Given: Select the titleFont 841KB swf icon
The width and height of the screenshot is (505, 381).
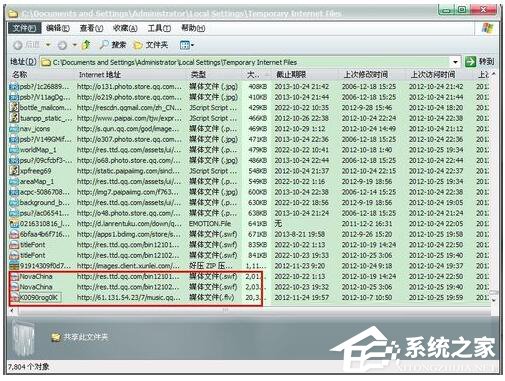Looking at the screenshot, I should [14, 256].
